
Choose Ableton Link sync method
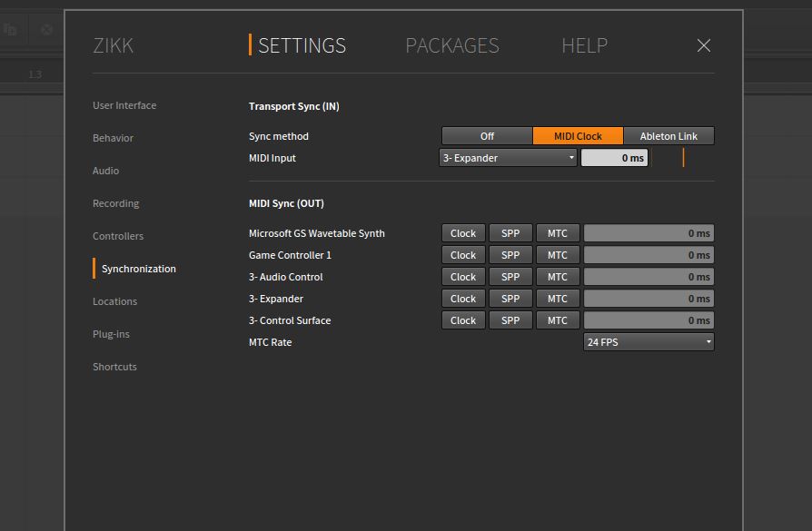coord(668,136)
